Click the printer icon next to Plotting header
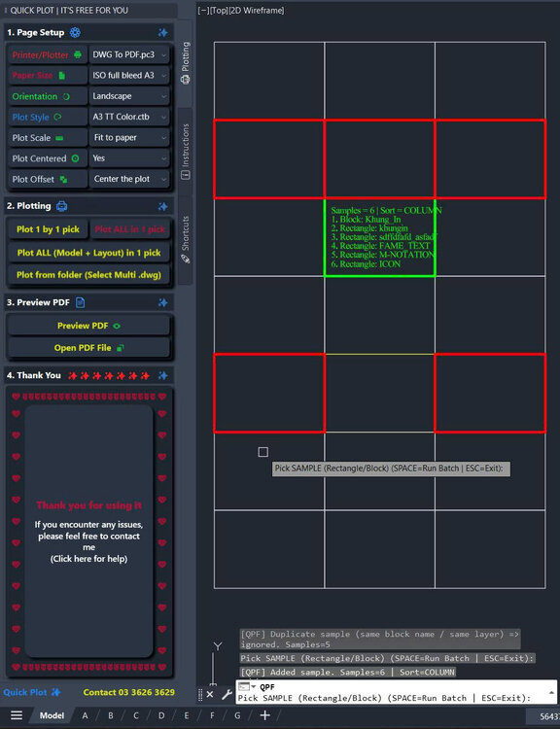 [62, 206]
